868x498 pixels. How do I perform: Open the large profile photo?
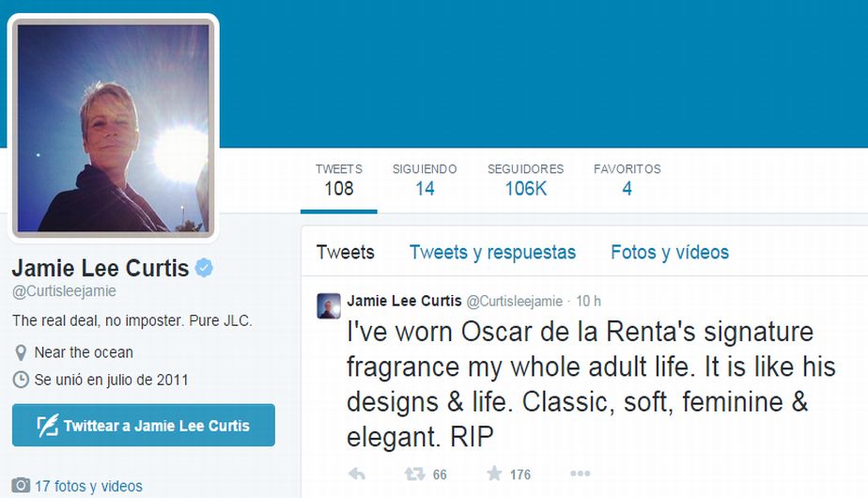pos(114,128)
